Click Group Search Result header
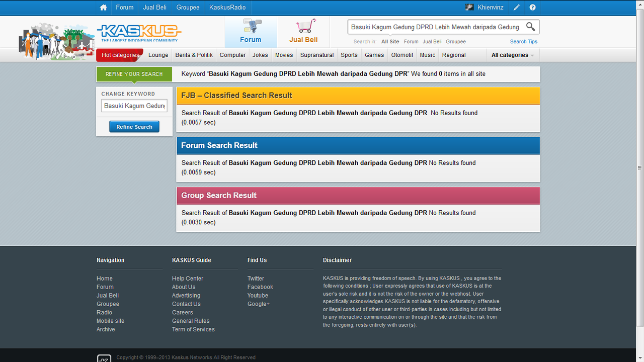Screen dimensions: 644x362 (x=358, y=195)
